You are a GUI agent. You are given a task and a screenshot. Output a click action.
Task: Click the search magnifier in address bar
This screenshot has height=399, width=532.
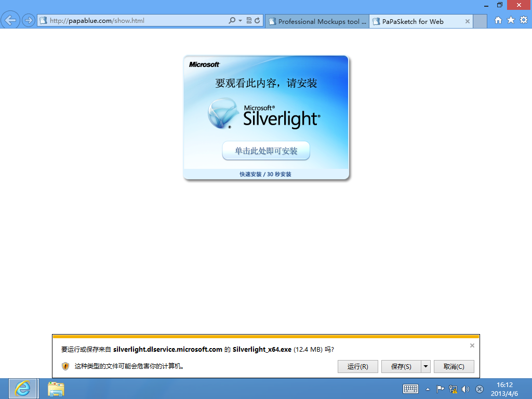point(232,20)
